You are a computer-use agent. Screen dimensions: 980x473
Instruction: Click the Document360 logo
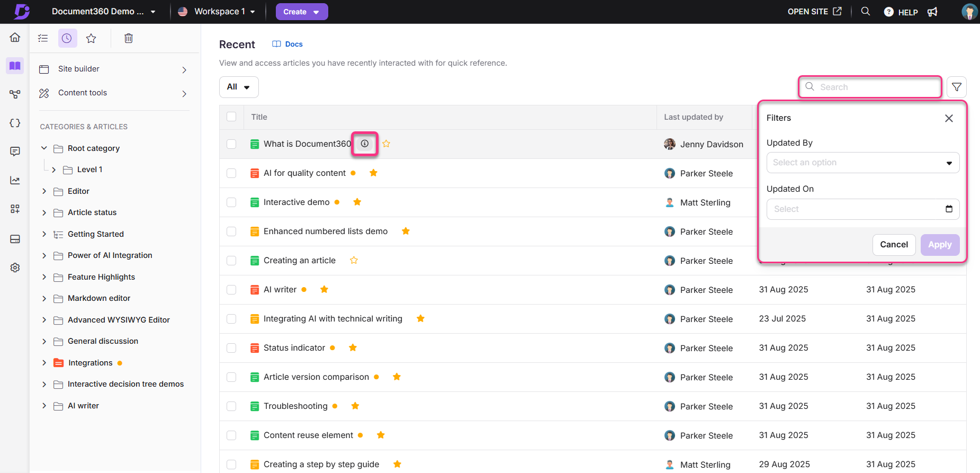coord(22,11)
